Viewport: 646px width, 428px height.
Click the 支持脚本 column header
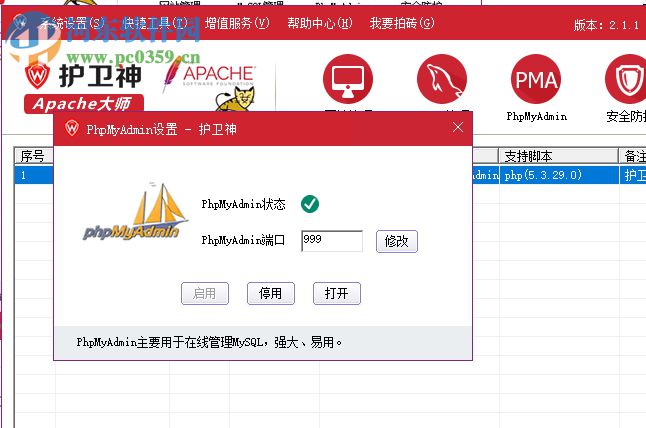pos(558,156)
